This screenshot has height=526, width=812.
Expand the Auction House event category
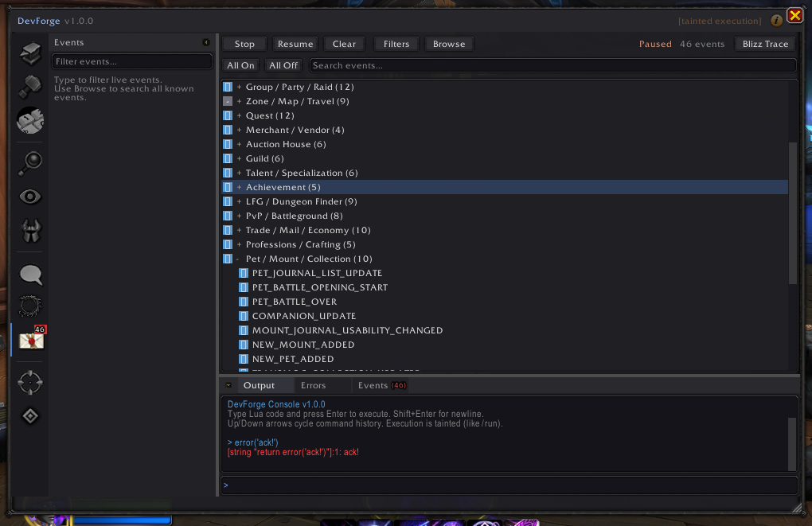pos(240,144)
